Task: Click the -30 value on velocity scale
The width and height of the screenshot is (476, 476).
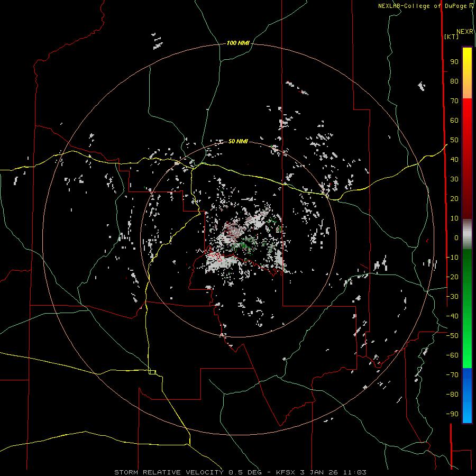Action: pyautogui.click(x=452, y=297)
